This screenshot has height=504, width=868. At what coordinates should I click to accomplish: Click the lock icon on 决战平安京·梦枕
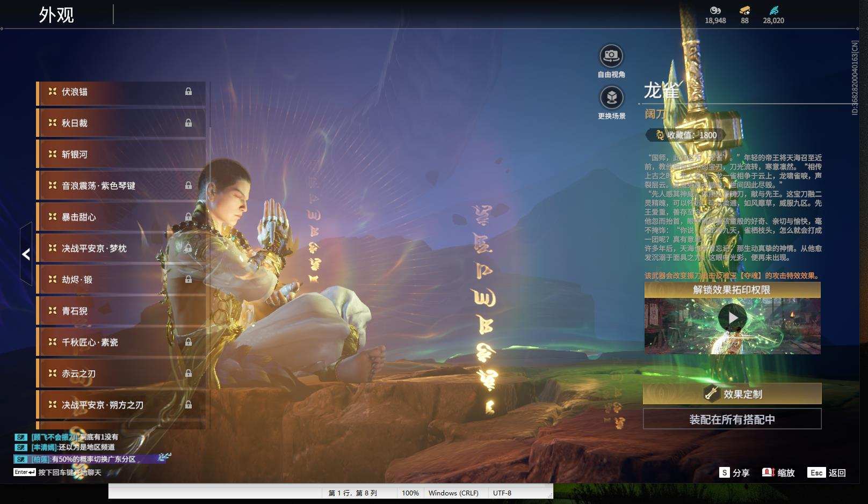tap(189, 248)
